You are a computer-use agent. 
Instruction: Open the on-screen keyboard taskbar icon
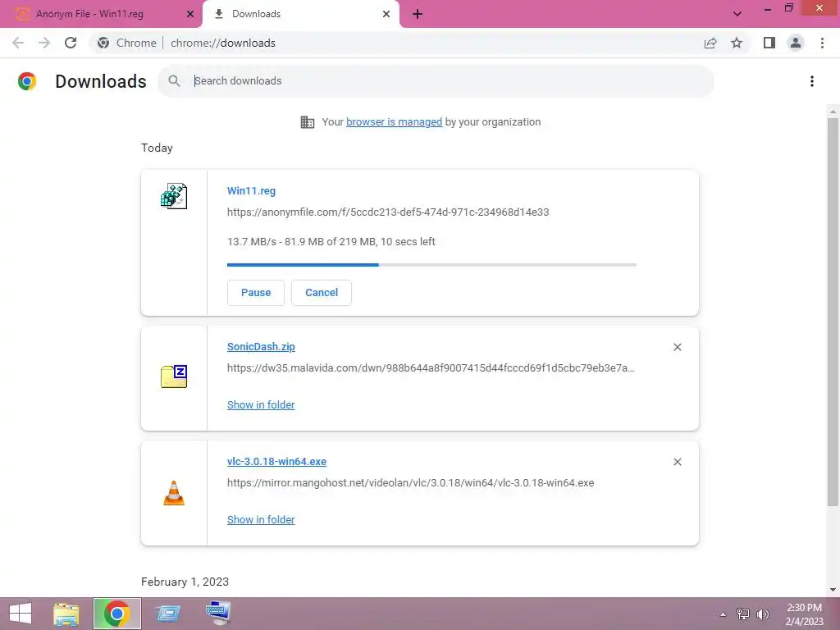218,614
